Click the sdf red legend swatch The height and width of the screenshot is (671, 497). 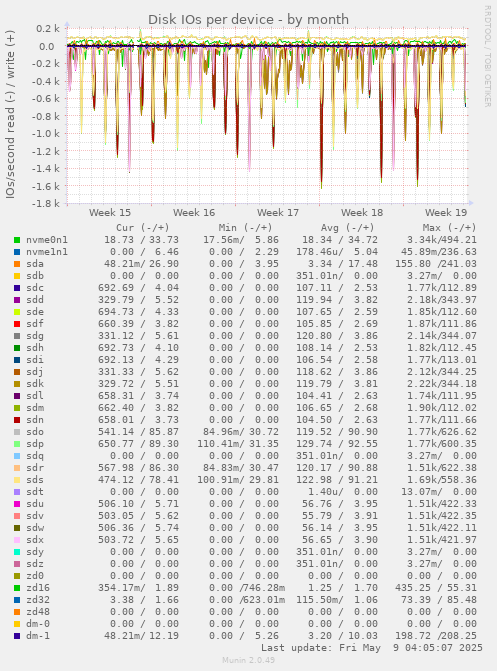[x=17, y=324]
